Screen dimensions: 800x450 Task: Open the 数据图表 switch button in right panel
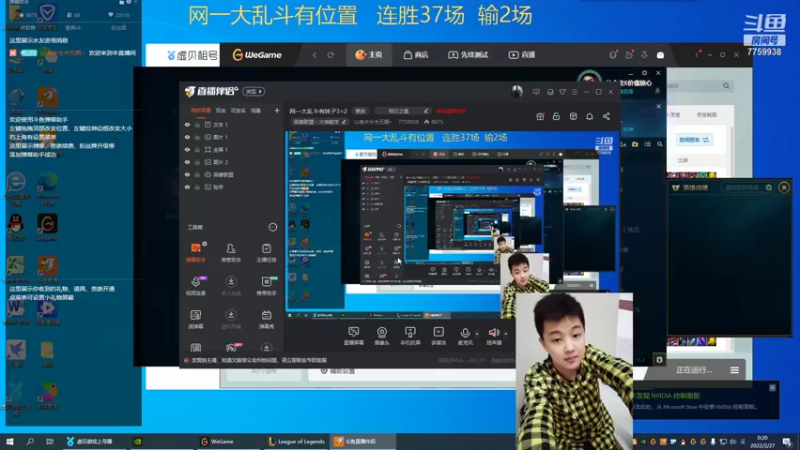(694, 139)
